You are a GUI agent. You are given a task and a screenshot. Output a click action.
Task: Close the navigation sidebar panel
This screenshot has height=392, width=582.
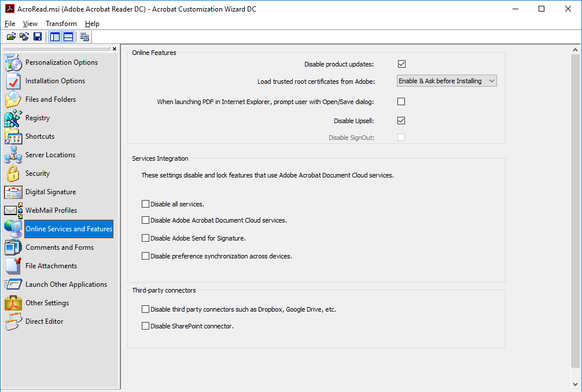[115, 49]
